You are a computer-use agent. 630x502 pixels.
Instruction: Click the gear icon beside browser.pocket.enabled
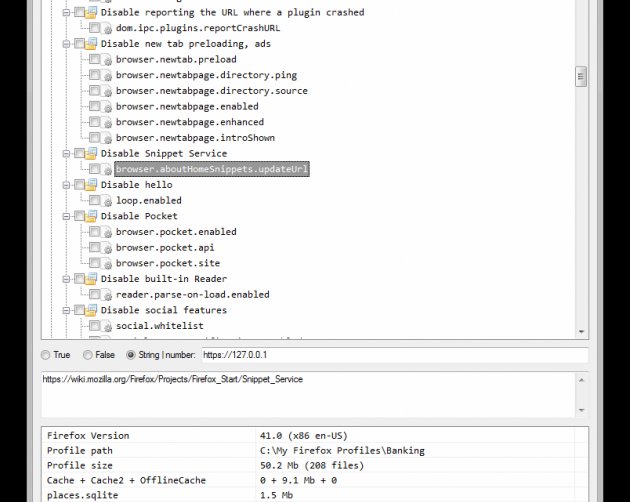107,232
